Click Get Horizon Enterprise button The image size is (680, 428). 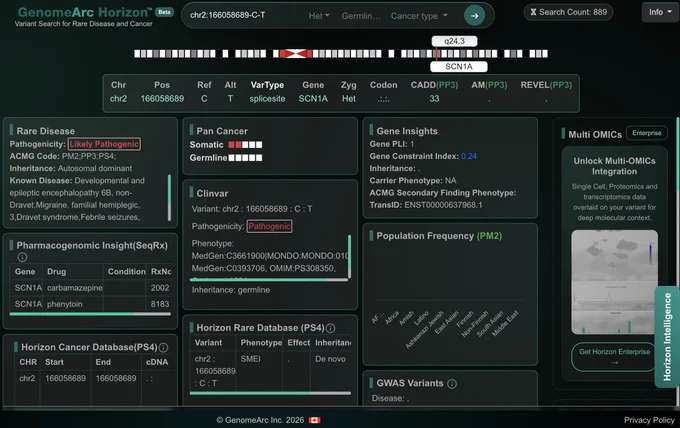coord(614,357)
